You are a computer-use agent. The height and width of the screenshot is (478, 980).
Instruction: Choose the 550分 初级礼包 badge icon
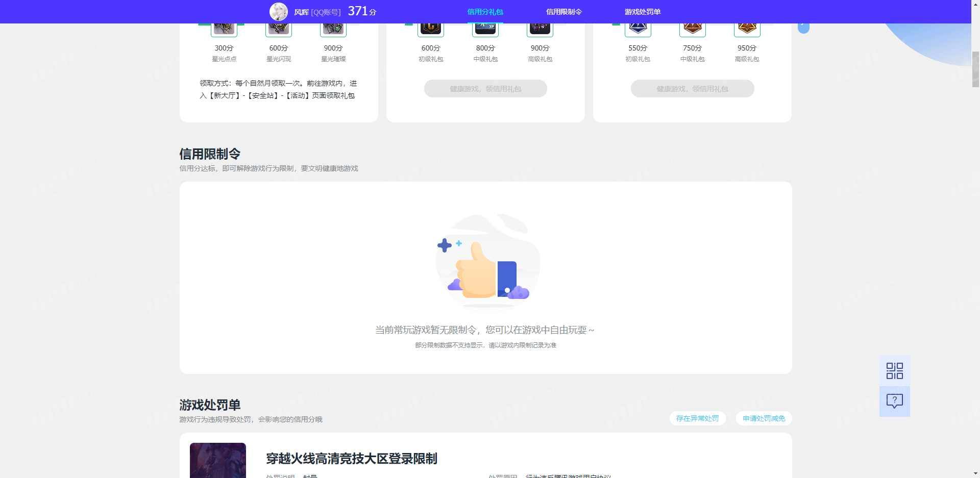tap(638, 30)
